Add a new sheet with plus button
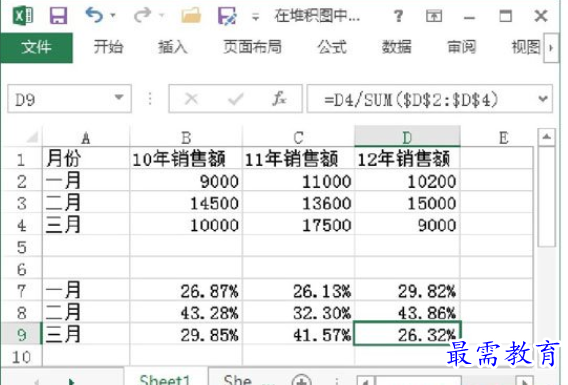Screen dimensions: 568x385 (x=302, y=380)
